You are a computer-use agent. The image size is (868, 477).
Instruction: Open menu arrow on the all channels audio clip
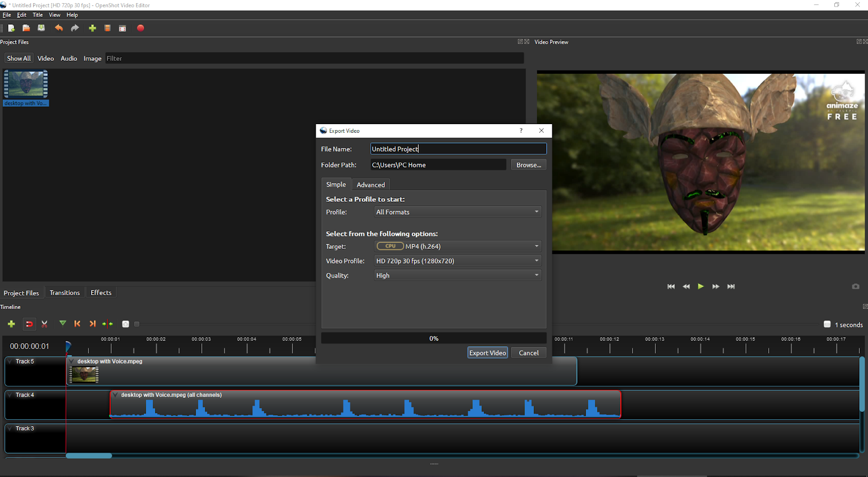point(115,395)
